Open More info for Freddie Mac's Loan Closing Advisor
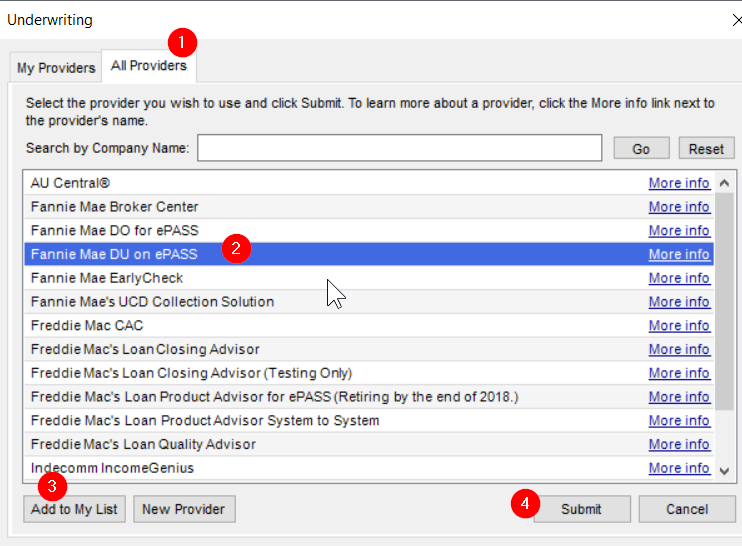The height and width of the screenshot is (546, 742). click(679, 349)
